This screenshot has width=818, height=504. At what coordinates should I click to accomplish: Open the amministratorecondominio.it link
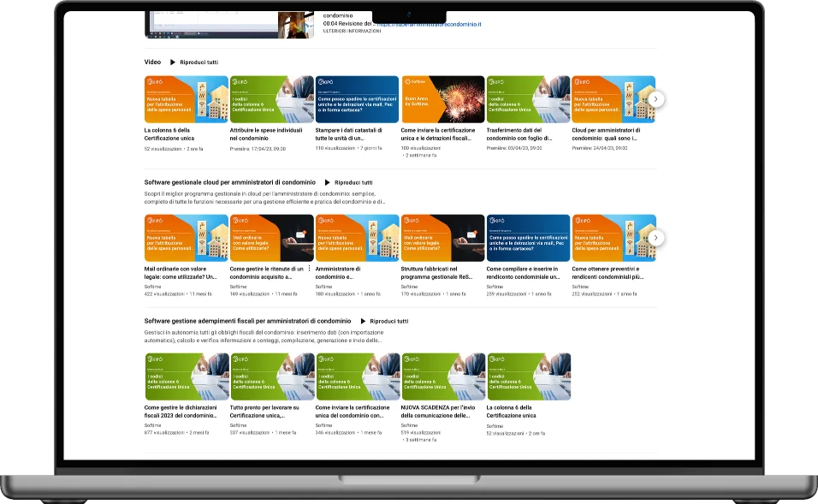[x=429, y=25]
